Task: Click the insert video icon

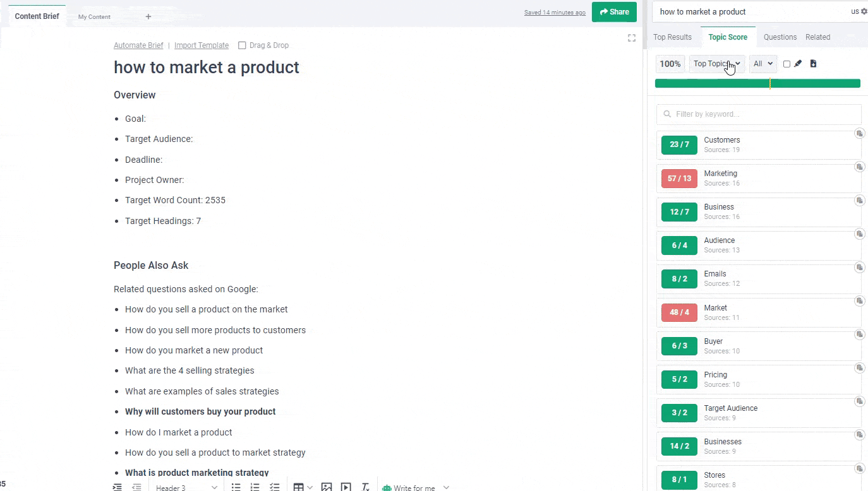Action: click(346, 487)
